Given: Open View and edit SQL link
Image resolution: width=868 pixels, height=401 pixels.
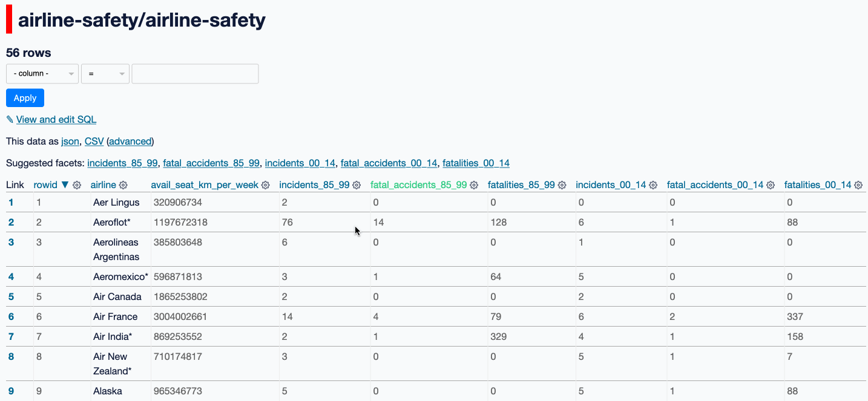Looking at the screenshot, I should 56,120.
